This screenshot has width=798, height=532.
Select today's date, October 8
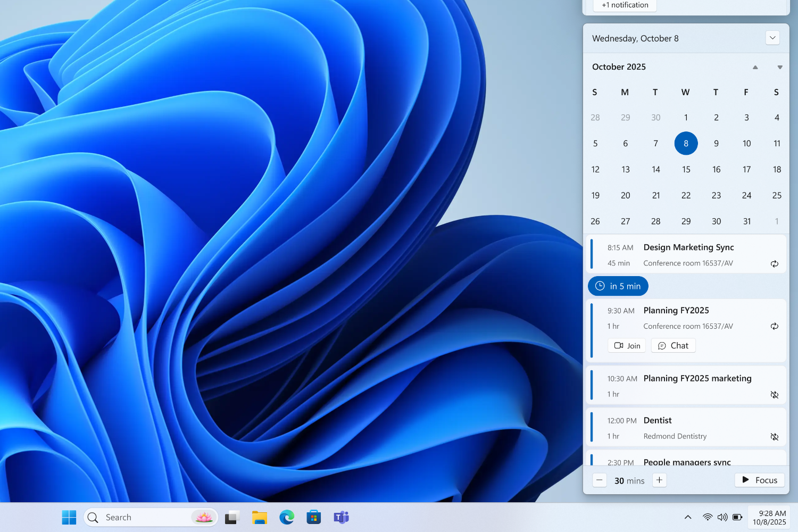click(x=686, y=144)
